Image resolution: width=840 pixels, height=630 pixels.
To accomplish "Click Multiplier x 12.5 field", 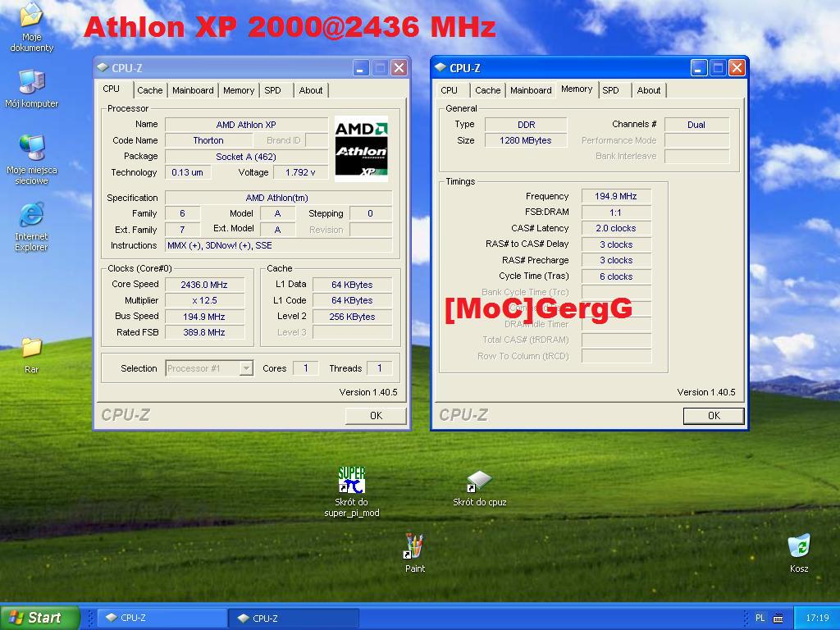I will (x=204, y=300).
